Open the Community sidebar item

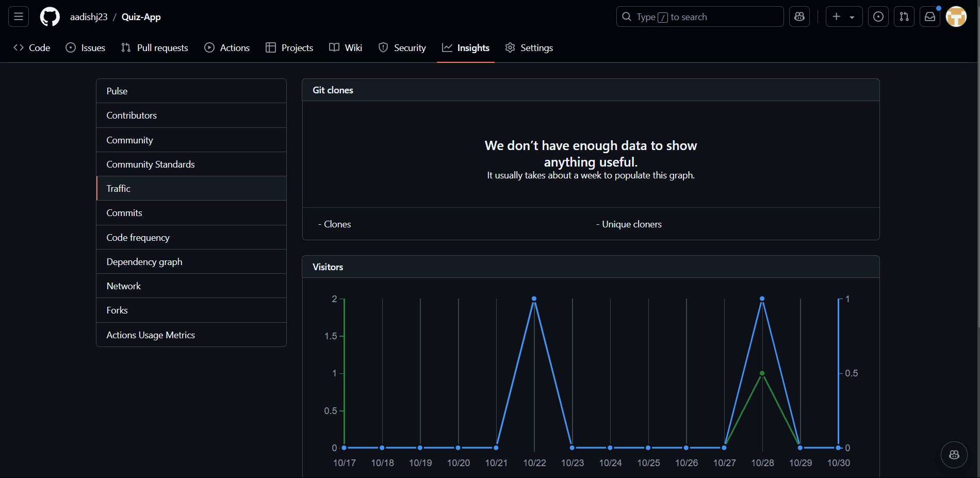click(191, 140)
